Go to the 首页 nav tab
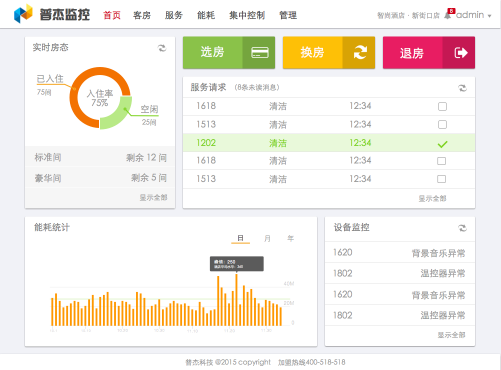The image size is (501, 370). 112,15
